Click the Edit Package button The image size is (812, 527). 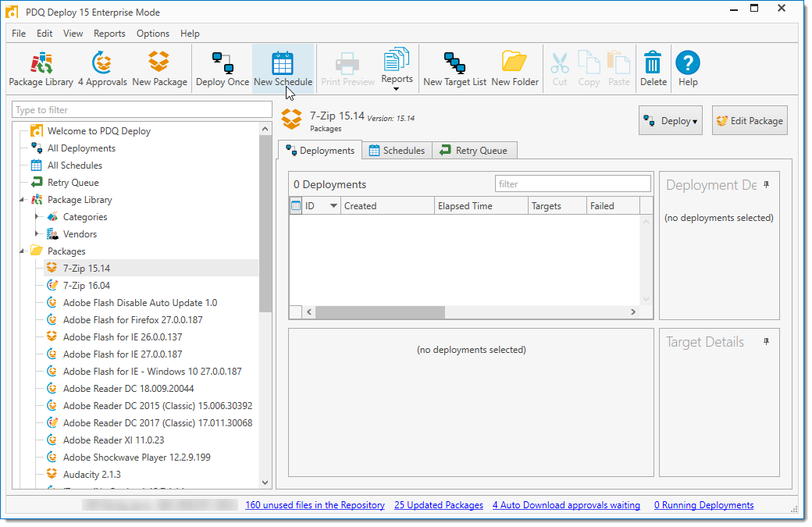[750, 120]
